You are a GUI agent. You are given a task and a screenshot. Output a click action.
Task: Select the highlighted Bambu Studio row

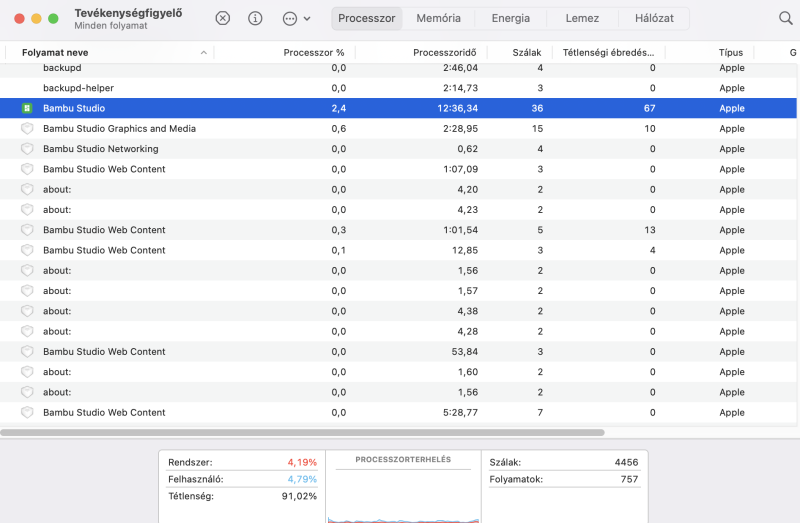coord(398,108)
